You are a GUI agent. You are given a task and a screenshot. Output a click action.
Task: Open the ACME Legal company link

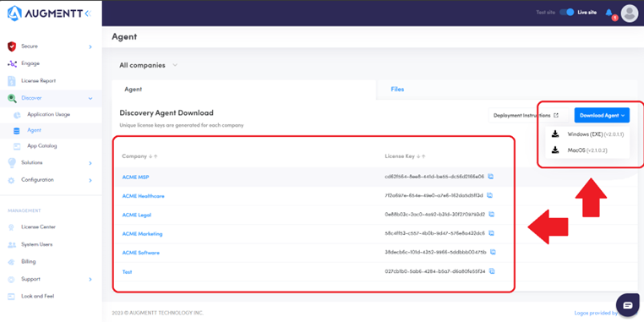click(137, 216)
